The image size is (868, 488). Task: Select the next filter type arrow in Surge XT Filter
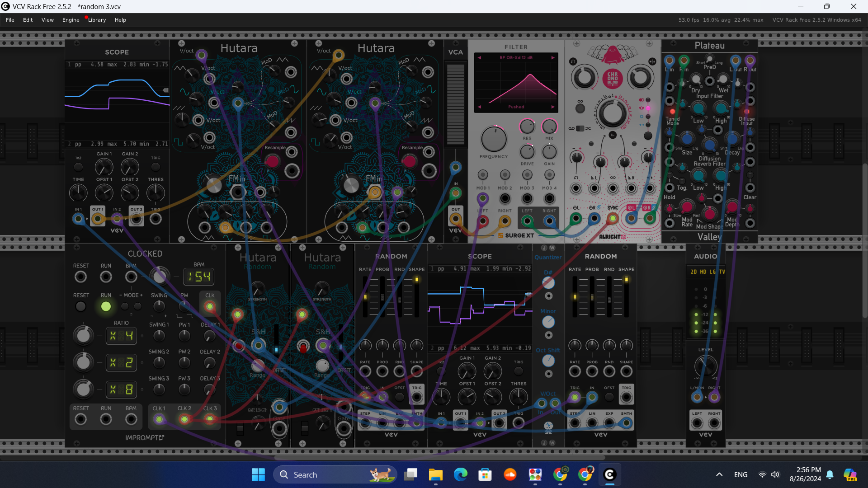(x=552, y=58)
